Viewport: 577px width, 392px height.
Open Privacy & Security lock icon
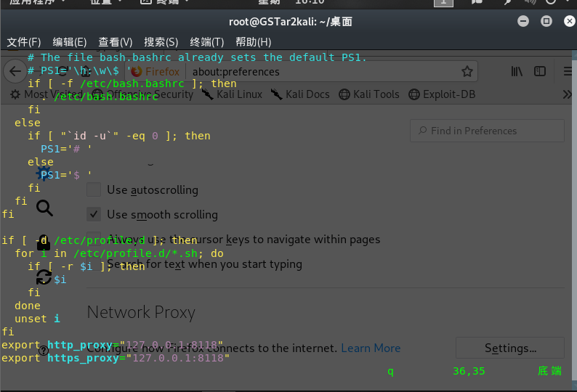click(x=44, y=242)
